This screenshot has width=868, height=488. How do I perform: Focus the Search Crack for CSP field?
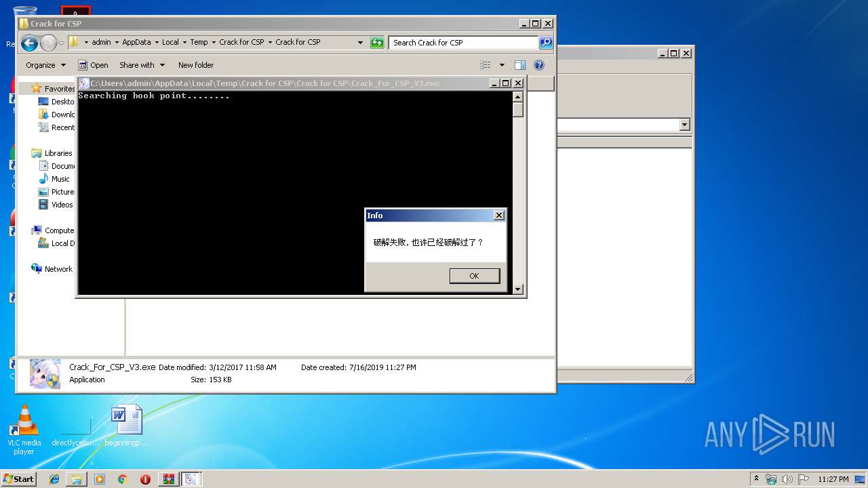pos(465,43)
